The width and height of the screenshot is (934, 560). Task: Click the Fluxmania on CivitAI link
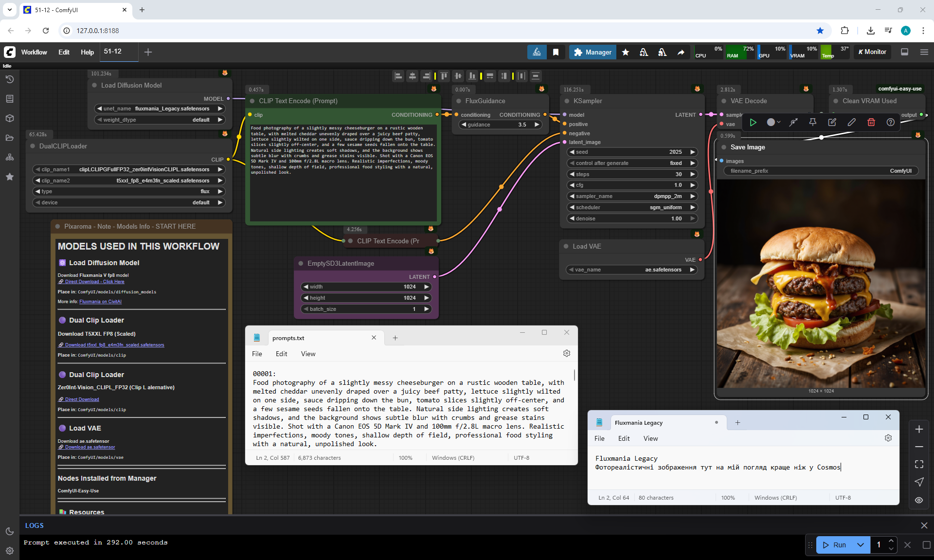coord(100,302)
